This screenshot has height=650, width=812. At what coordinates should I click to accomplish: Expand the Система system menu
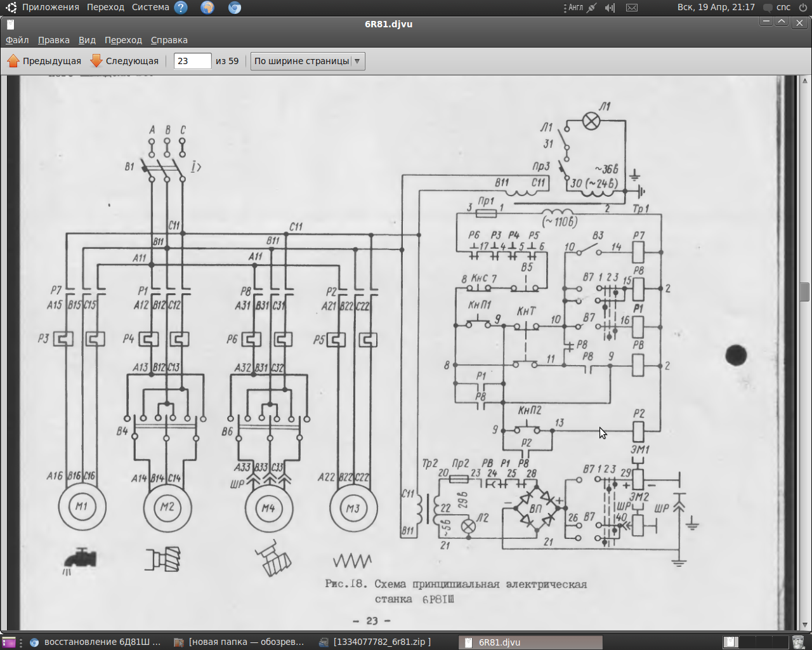coord(150,8)
